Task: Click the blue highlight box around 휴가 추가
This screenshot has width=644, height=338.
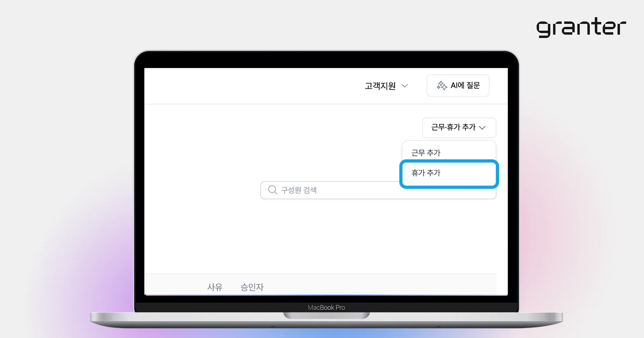Action: [449, 174]
